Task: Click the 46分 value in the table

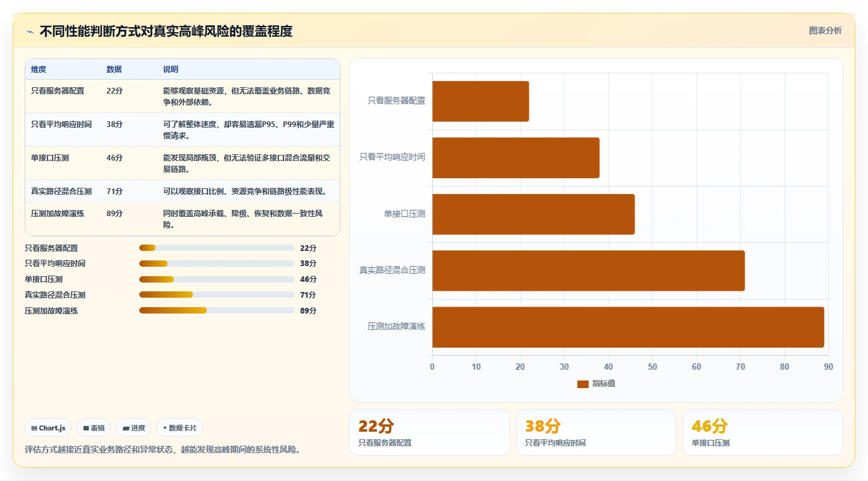Action: (115, 158)
